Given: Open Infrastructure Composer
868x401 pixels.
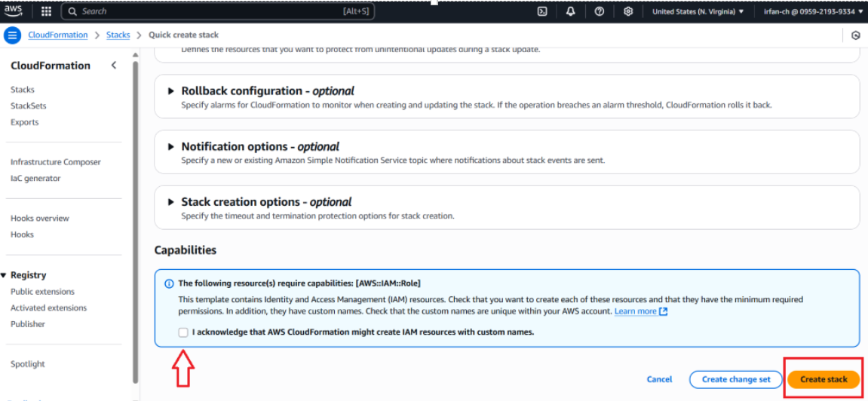Looking at the screenshot, I should 56,162.
